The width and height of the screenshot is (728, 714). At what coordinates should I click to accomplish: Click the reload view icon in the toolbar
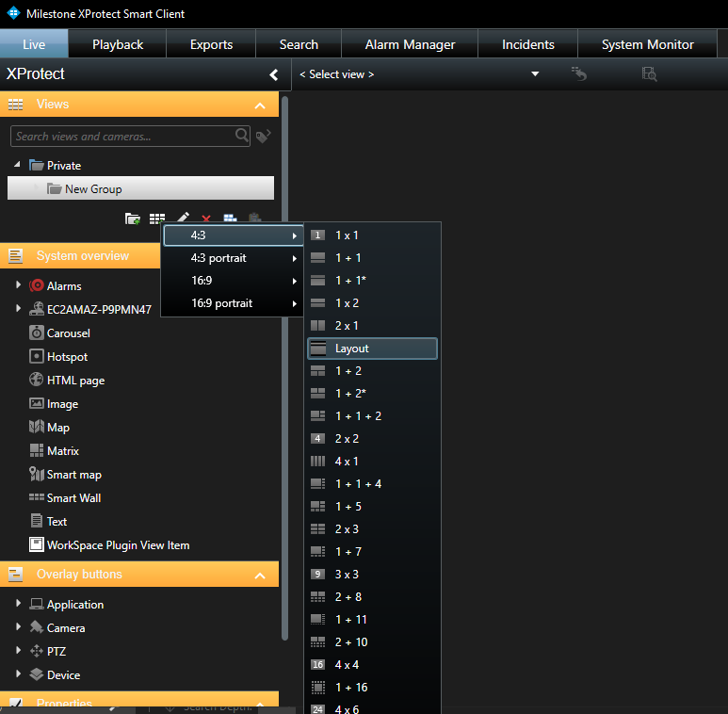pos(579,73)
